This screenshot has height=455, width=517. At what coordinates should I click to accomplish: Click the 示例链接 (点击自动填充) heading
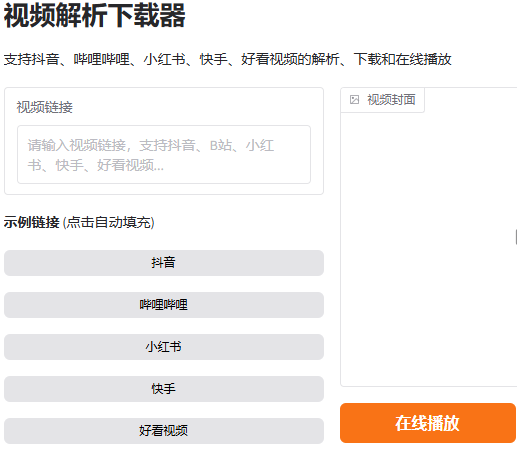79,222
